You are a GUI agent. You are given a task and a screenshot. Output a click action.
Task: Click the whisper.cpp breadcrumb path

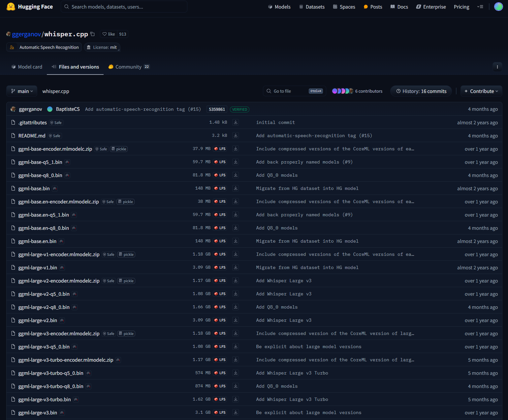[x=56, y=91]
